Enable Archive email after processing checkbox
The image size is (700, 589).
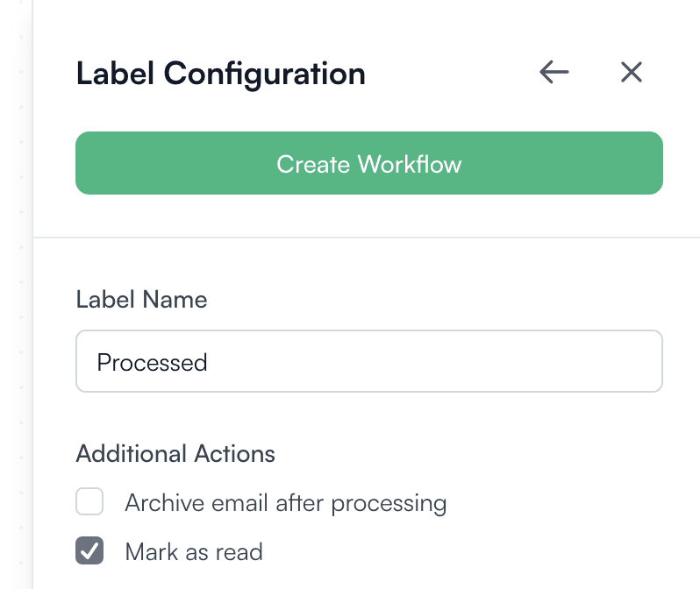pos(89,503)
